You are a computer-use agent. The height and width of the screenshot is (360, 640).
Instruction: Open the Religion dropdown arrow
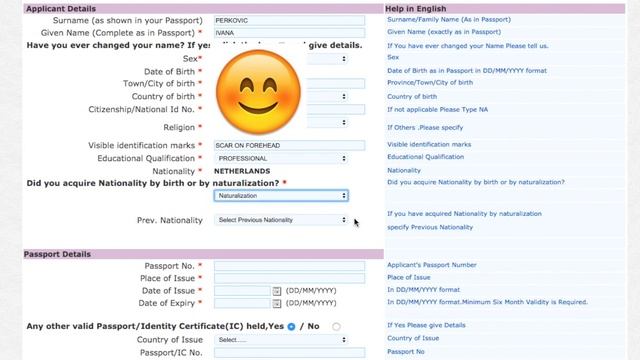click(344, 122)
